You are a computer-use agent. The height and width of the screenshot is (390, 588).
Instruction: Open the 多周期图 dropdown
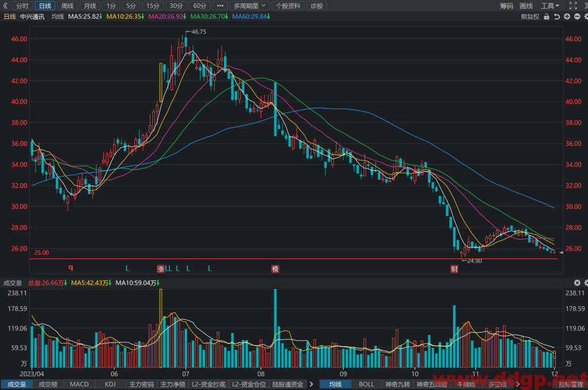(249, 6)
